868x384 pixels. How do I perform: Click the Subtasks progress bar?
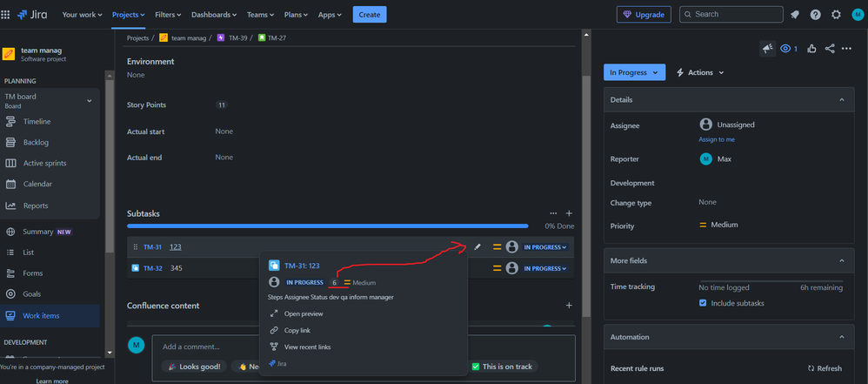327,226
